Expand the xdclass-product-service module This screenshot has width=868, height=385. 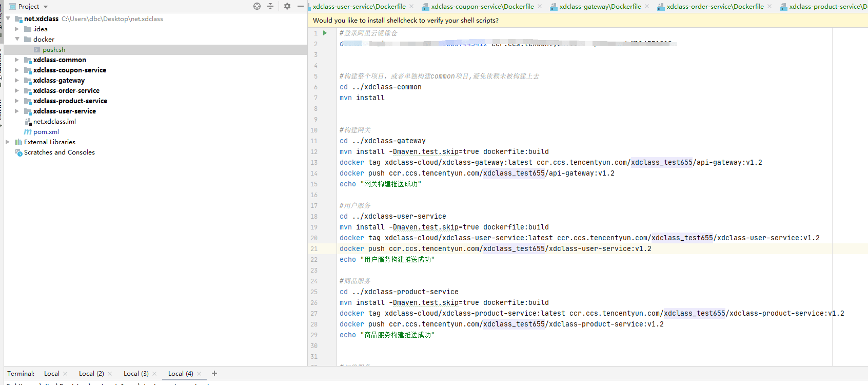coord(17,101)
